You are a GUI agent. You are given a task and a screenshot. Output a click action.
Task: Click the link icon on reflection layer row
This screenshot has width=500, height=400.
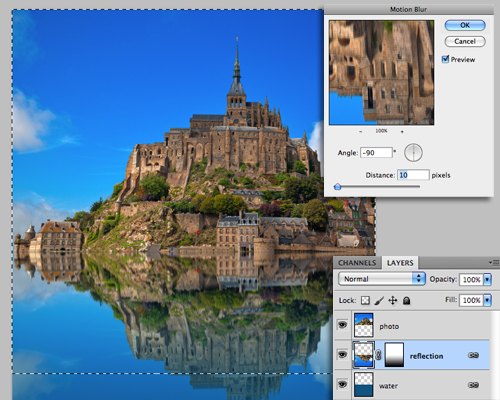tap(473, 355)
